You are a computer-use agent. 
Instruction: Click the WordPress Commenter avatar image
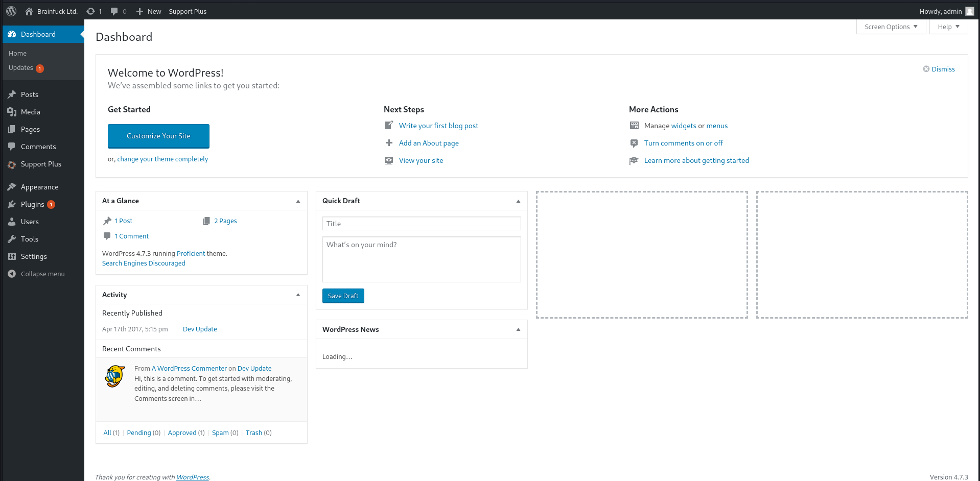tap(115, 376)
